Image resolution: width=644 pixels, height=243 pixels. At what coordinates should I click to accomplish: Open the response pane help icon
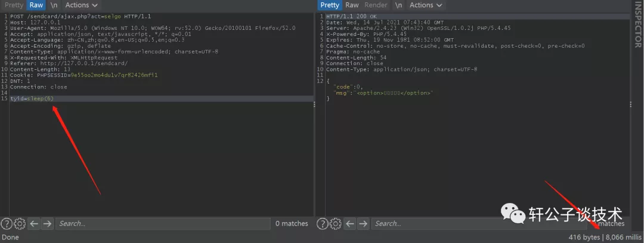coord(322,224)
